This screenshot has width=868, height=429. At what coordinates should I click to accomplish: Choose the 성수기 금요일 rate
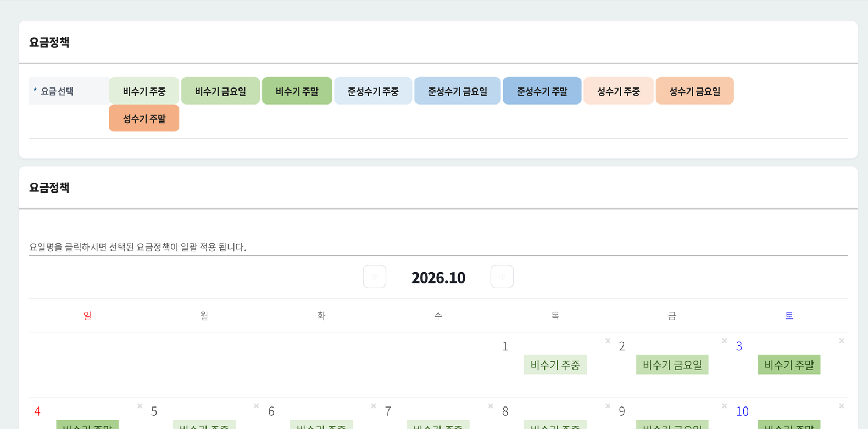pos(695,91)
